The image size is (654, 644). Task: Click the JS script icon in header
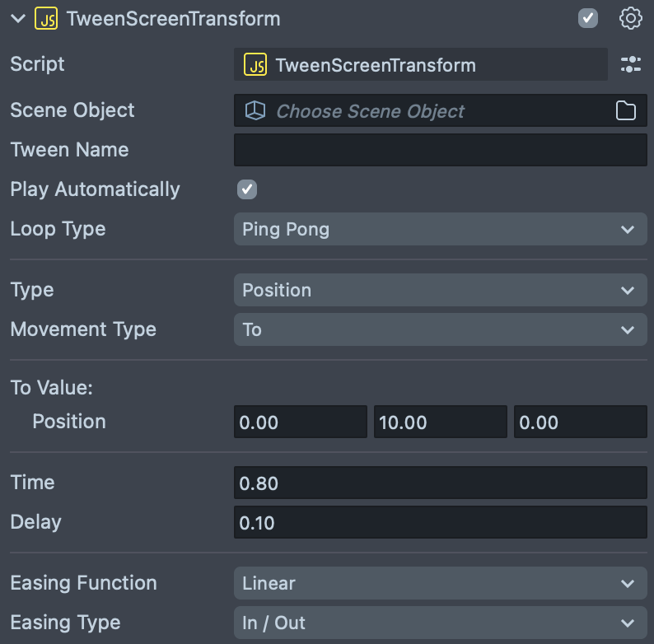(46, 19)
